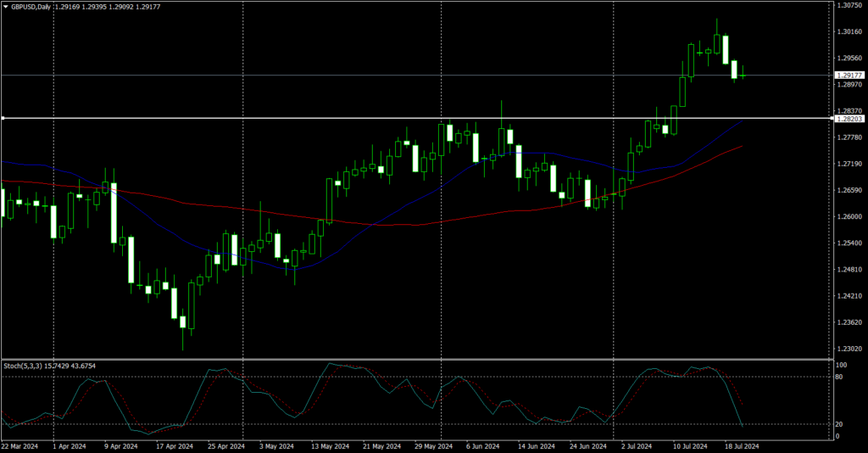Click the 2 Jul 2024 date label
The width and height of the screenshot is (868, 453).
pyautogui.click(x=636, y=446)
